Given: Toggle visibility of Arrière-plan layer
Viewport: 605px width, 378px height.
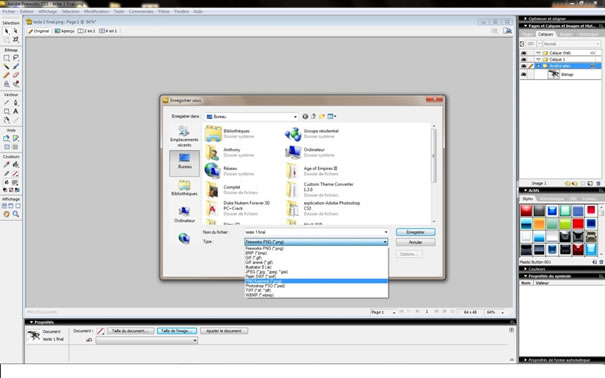Looking at the screenshot, I should coord(524,66).
